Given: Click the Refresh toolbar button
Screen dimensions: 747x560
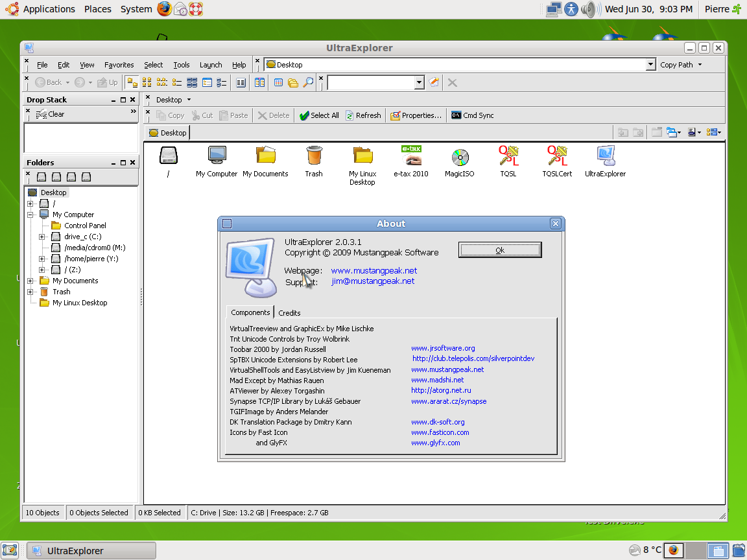Looking at the screenshot, I should (363, 115).
